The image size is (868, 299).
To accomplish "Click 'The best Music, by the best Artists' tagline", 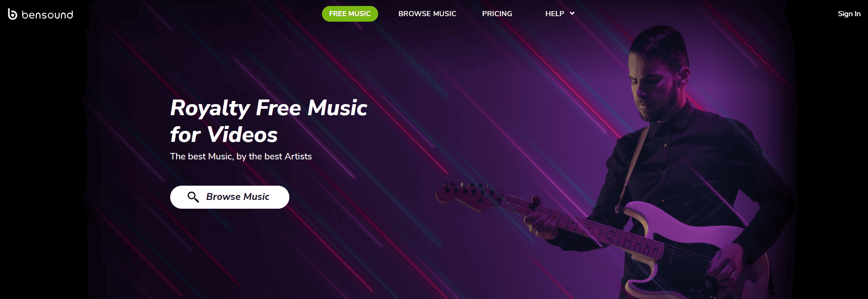I will pyautogui.click(x=241, y=157).
